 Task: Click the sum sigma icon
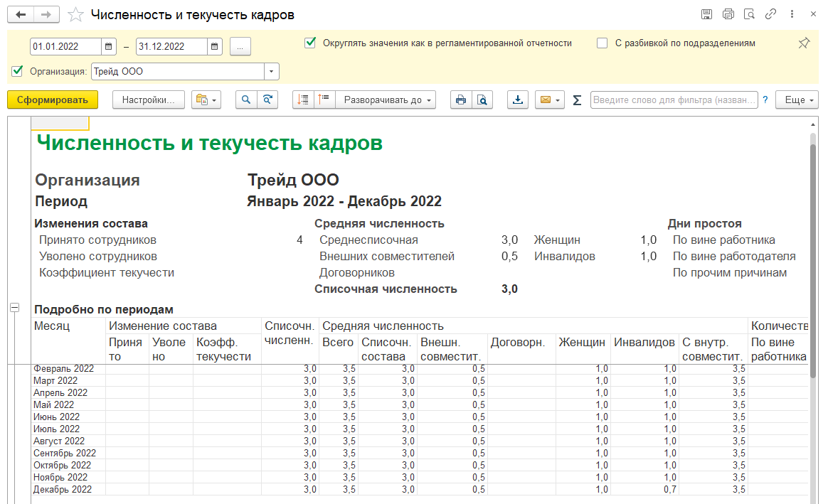tap(577, 100)
